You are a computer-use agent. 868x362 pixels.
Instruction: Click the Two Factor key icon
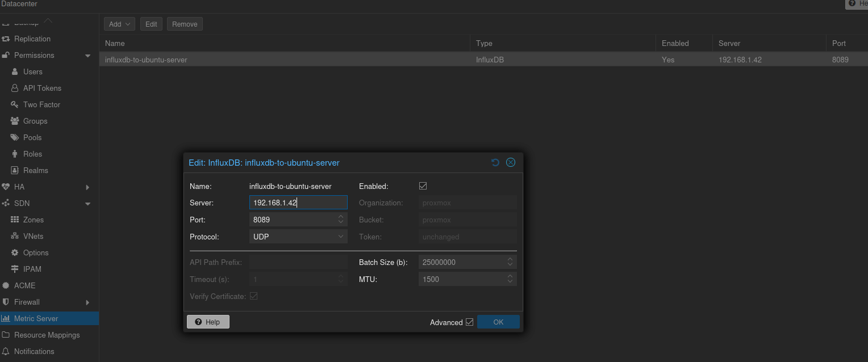(15, 104)
